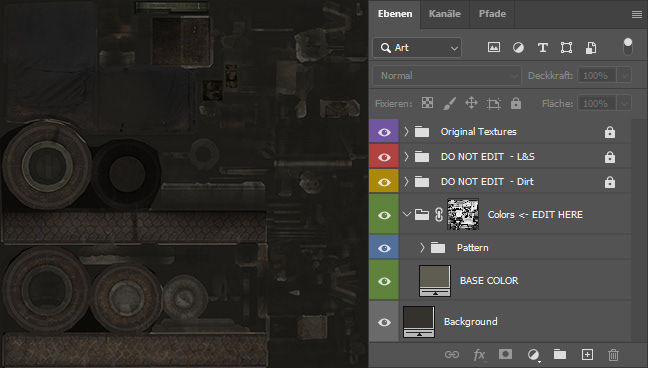The height and width of the screenshot is (368, 648).
Task: Click the trash icon to delete layer
Action: point(613,355)
